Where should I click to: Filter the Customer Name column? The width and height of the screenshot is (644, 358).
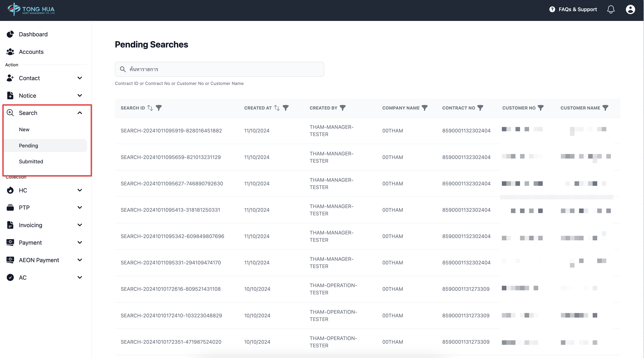[x=605, y=108]
